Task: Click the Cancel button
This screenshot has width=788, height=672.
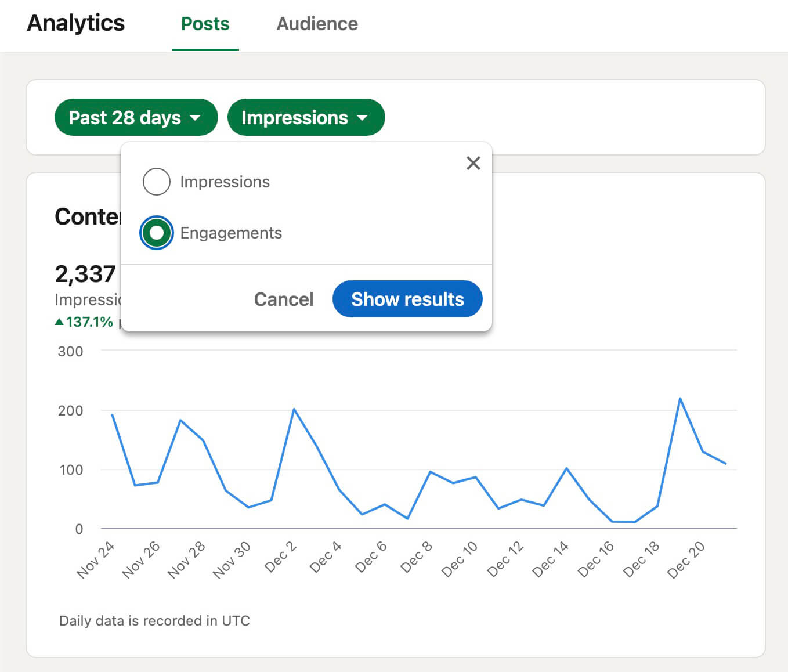Action: pos(284,299)
